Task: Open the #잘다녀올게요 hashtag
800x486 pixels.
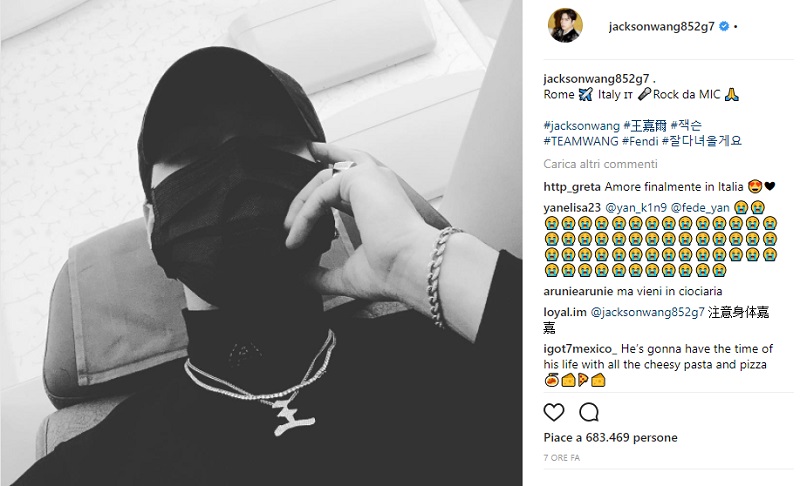Action: point(702,141)
